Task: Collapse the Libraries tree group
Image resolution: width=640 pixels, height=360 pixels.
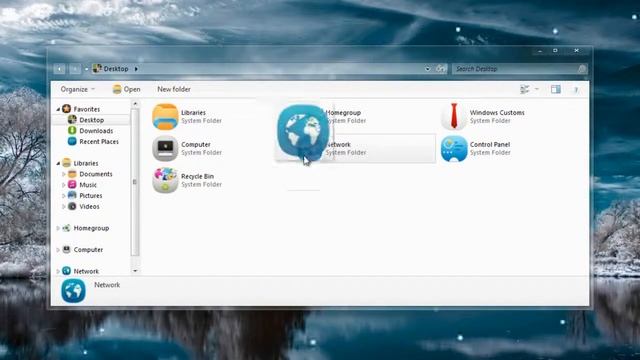Action: pos(58,163)
